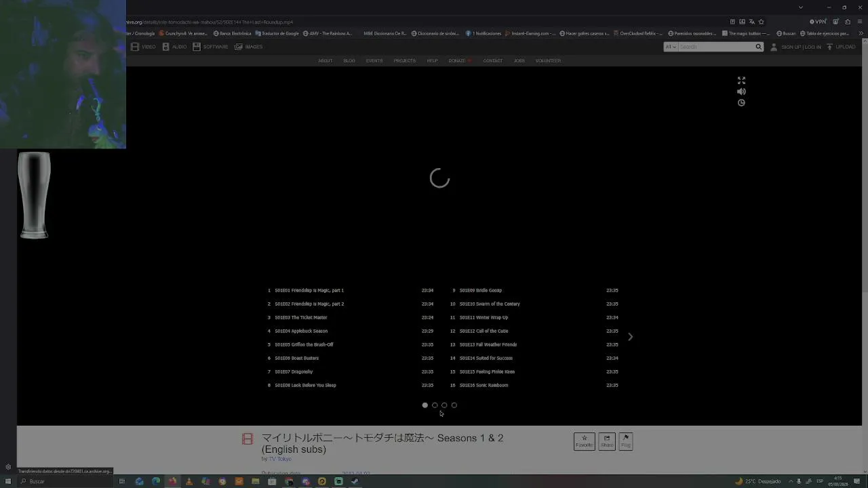Open the search scope 'All' dropdown
This screenshot has height=488, width=868.
point(671,47)
